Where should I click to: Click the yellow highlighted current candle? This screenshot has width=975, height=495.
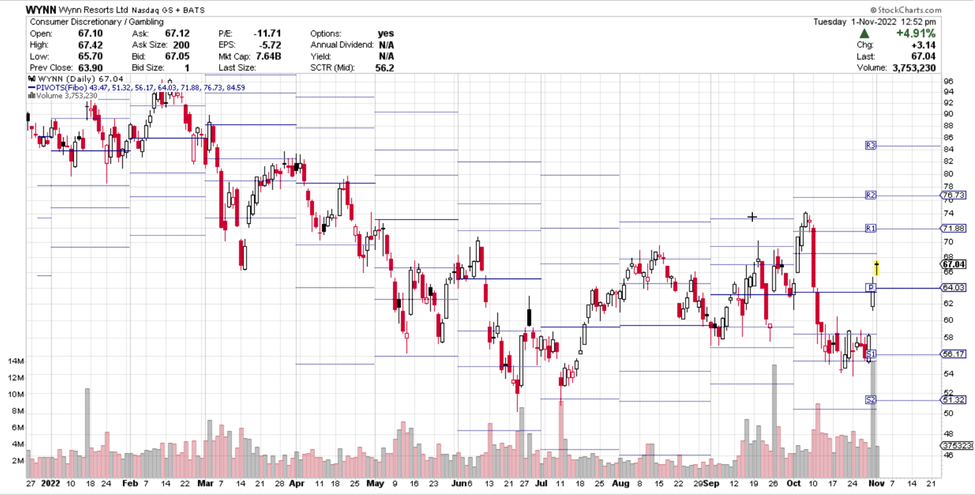(877, 269)
